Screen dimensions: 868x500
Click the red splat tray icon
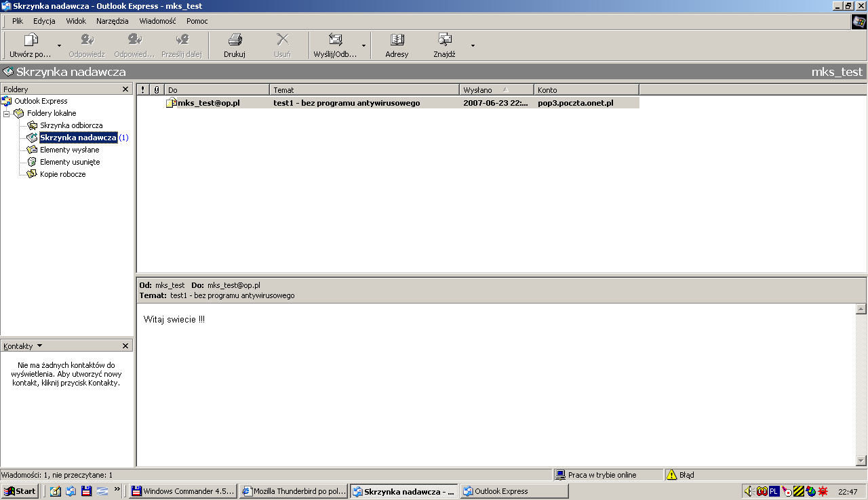coord(823,491)
